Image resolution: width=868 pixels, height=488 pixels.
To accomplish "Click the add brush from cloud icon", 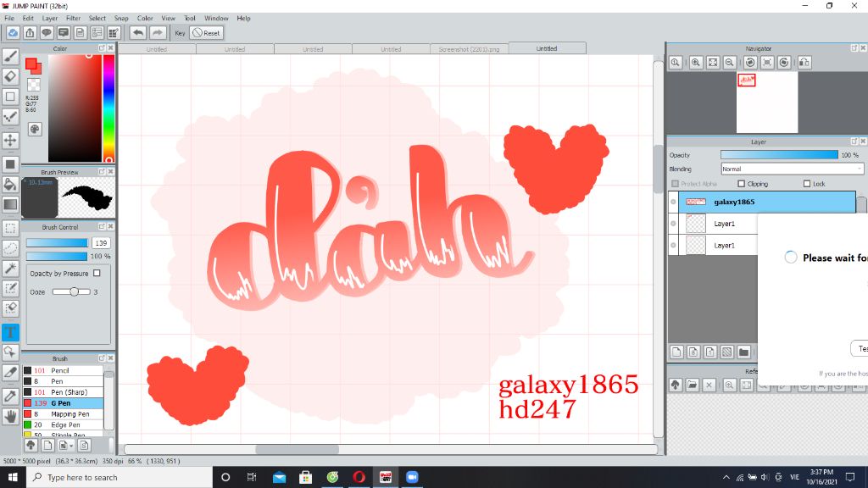I will 31,445.
